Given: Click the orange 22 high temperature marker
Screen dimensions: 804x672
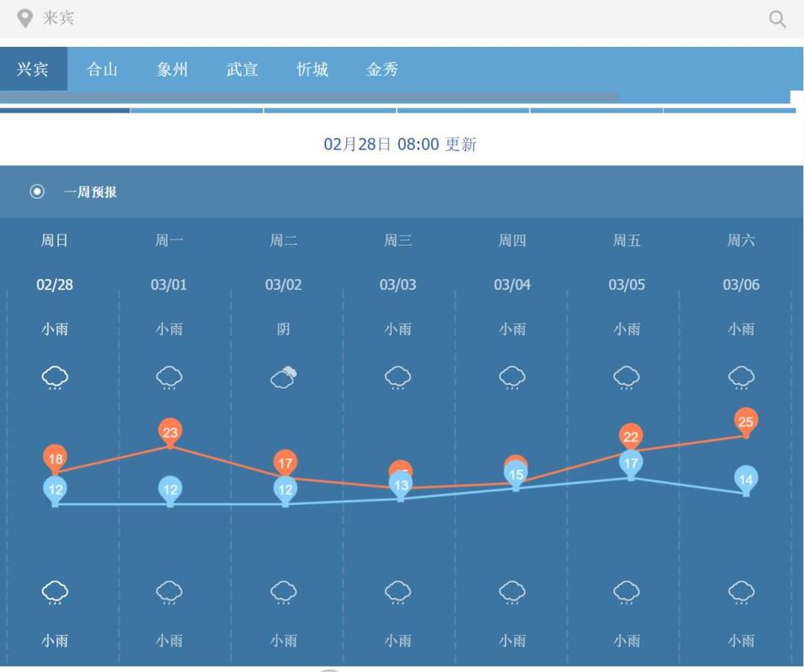Looking at the screenshot, I should click(x=631, y=437).
